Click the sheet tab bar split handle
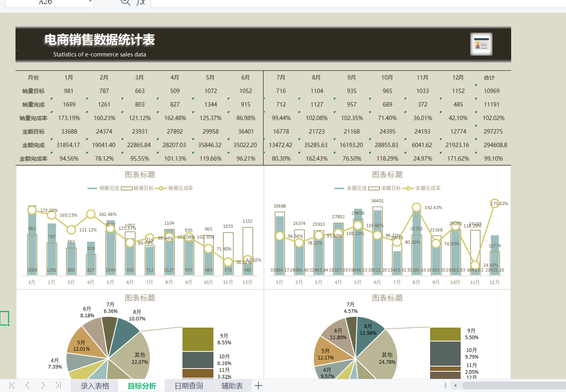Image resolution: width=566 pixels, height=392 pixels. [x=446, y=385]
